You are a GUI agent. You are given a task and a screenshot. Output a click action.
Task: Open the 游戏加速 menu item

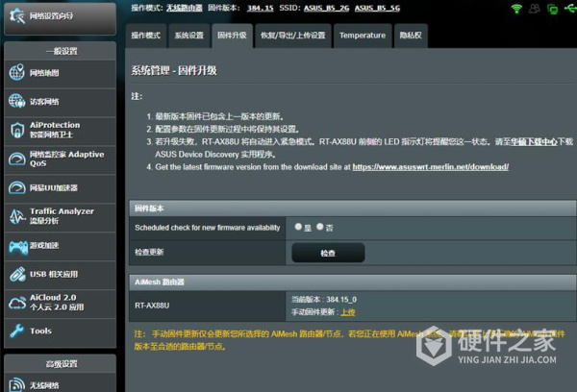tap(60, 246)
